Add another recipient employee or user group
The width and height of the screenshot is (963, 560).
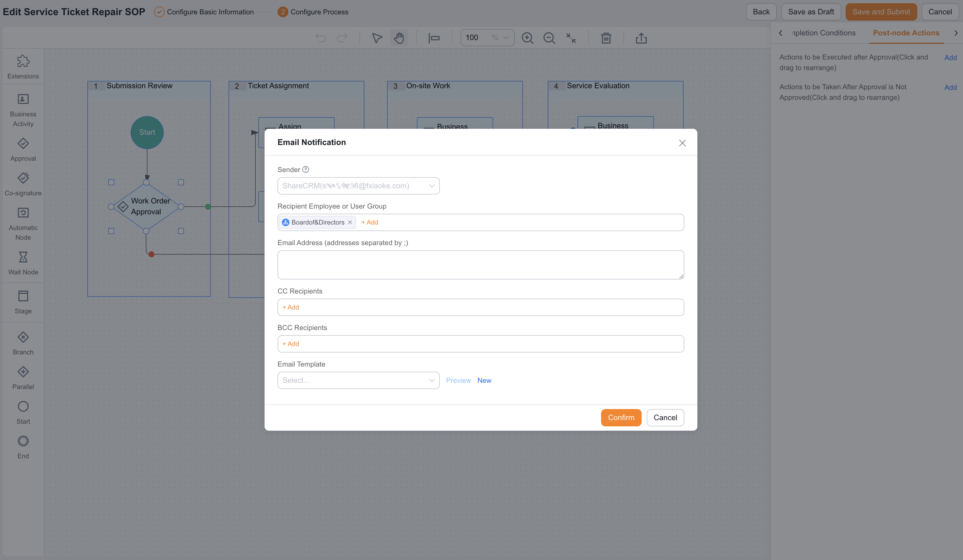[370, 222]
